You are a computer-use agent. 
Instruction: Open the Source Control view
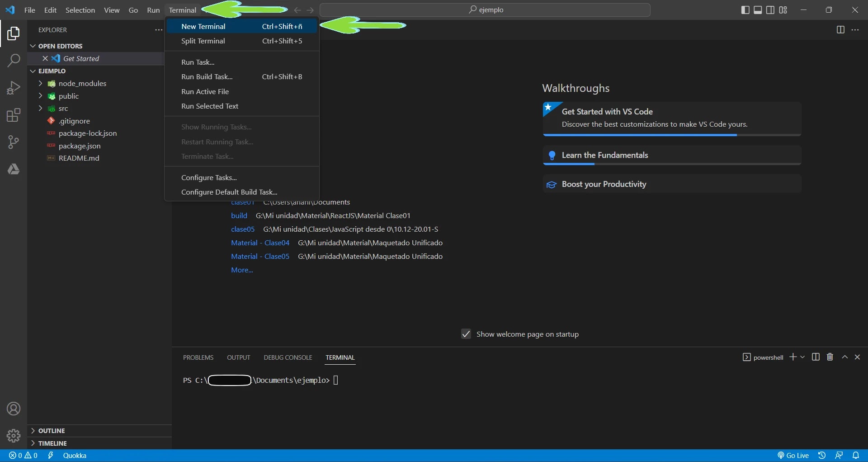[14, 142]
